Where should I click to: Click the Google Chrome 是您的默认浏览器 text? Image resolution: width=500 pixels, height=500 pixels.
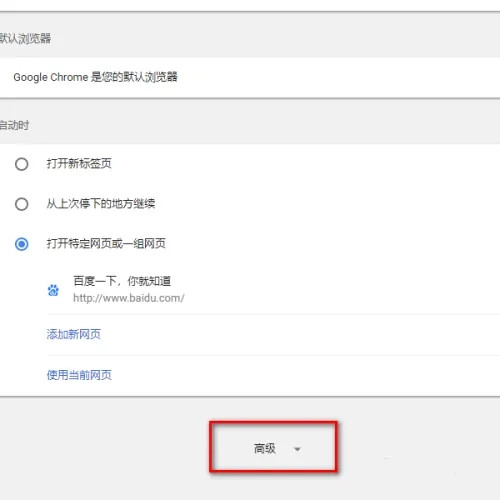(x=95, y=77)
